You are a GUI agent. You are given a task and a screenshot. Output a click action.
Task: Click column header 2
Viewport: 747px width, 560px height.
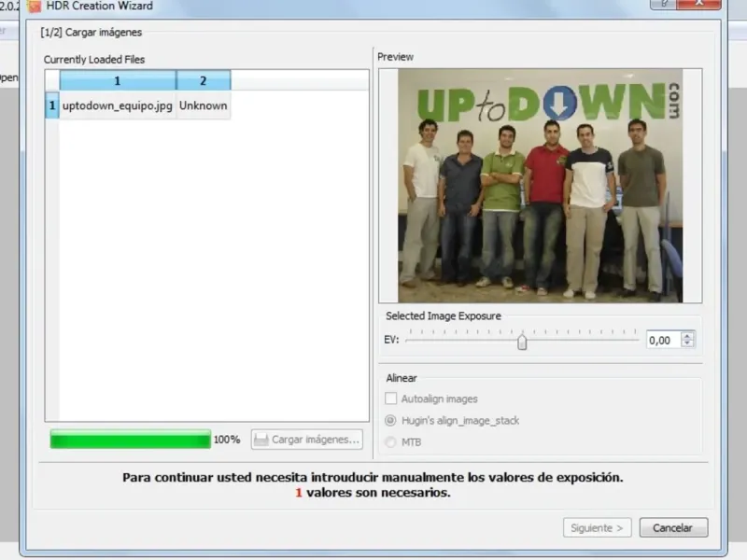(x=204, y=80)
